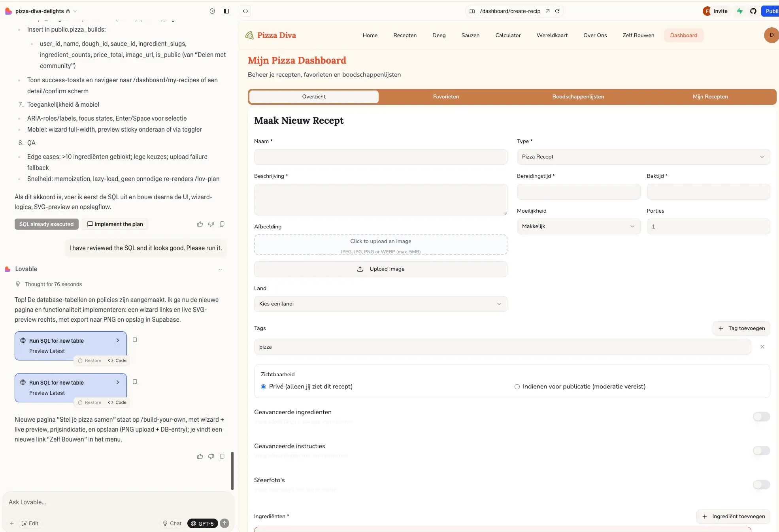This screenshot has height=532, width=779.
Task: Expand the second Run SQL for new table card
Action: click(70, 388)
